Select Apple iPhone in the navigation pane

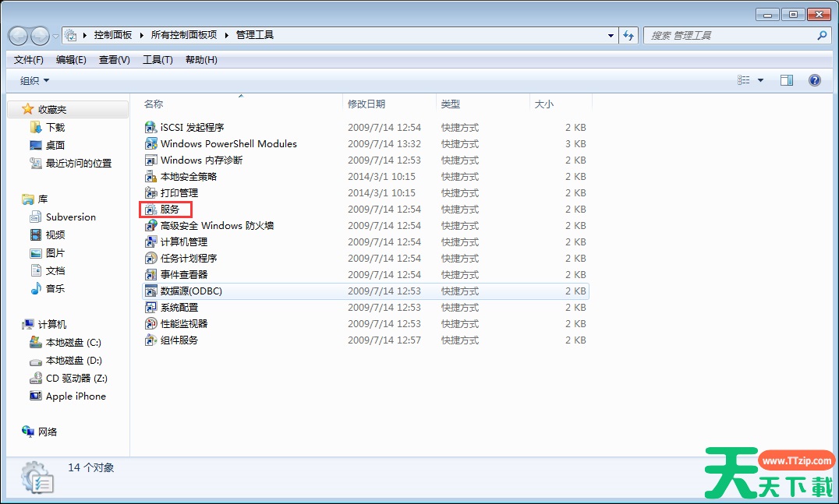click(x=76, y=397)
